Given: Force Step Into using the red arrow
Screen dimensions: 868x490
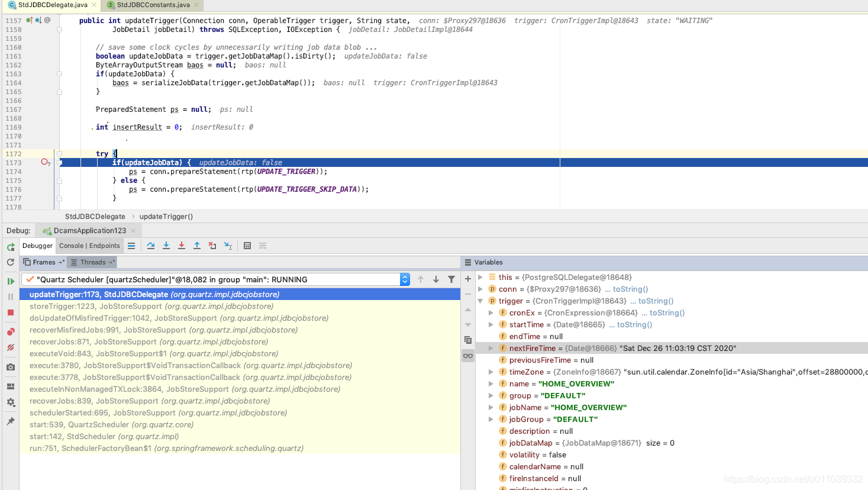Looking at the screenshot, I should 182,246.
